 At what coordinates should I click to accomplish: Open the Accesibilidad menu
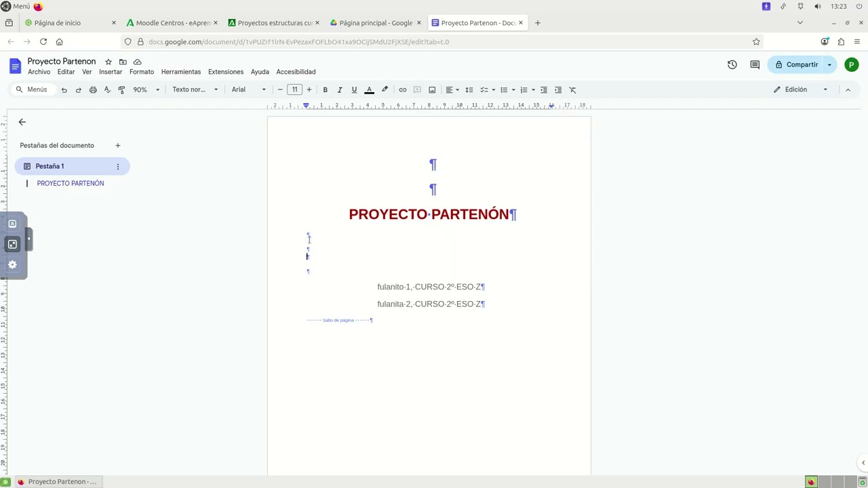pyautogui.click(x=296, y=72)
